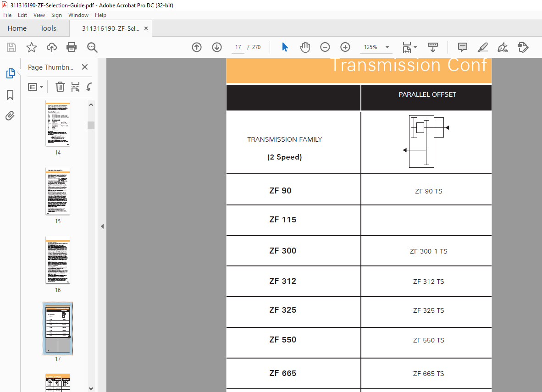This screenshot has width=542, height=392.
Task: Go to previous page arrow
Action: point(197,47)
